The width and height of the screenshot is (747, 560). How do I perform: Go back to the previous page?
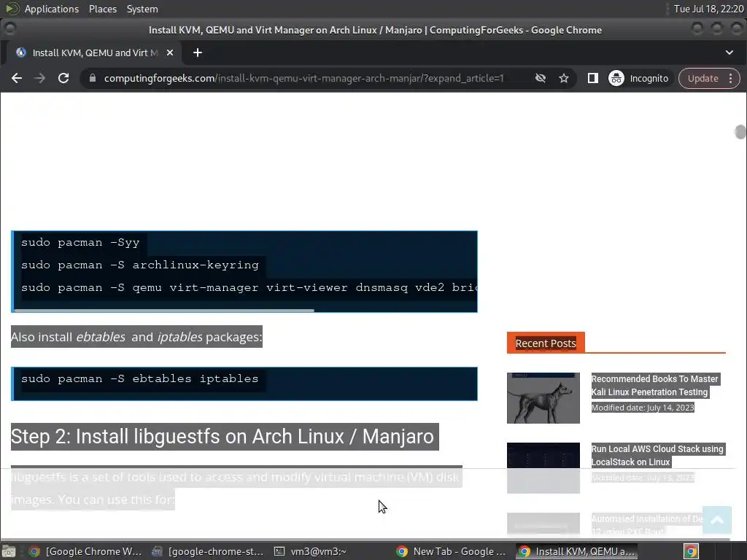[x=17, y=78]
